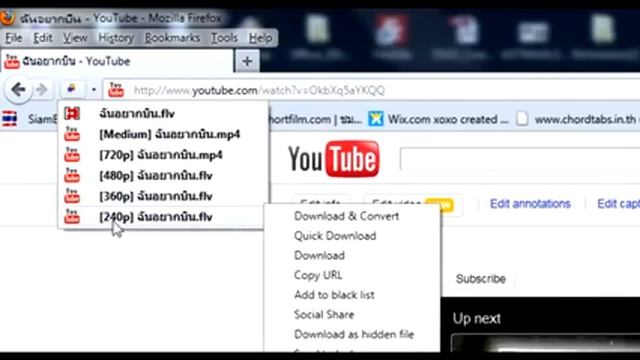The height and width of the screenshot is (360, 640).
Task: Open the View menu
Action: pos(75,38)
